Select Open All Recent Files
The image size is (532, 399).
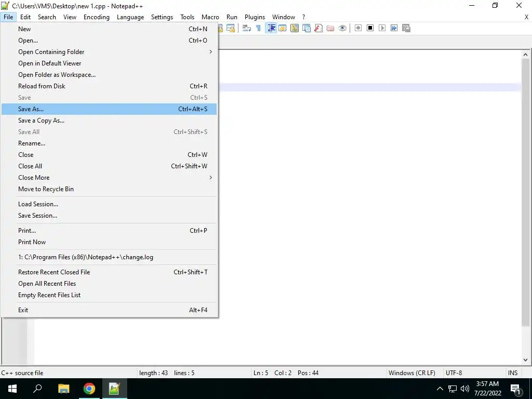coord(109,284)
